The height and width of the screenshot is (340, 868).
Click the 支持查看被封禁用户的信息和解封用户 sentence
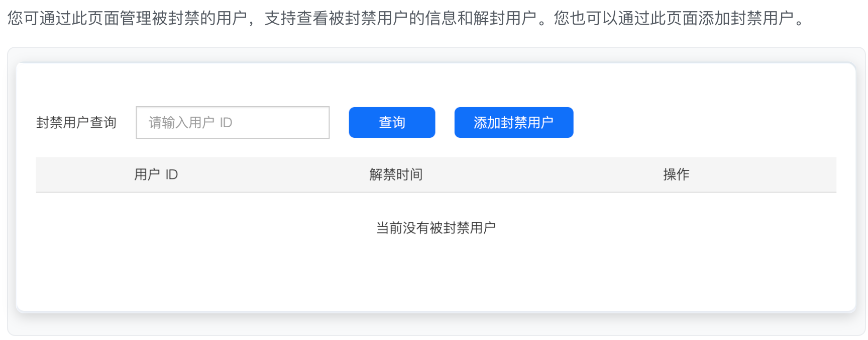tap(401, 18)
